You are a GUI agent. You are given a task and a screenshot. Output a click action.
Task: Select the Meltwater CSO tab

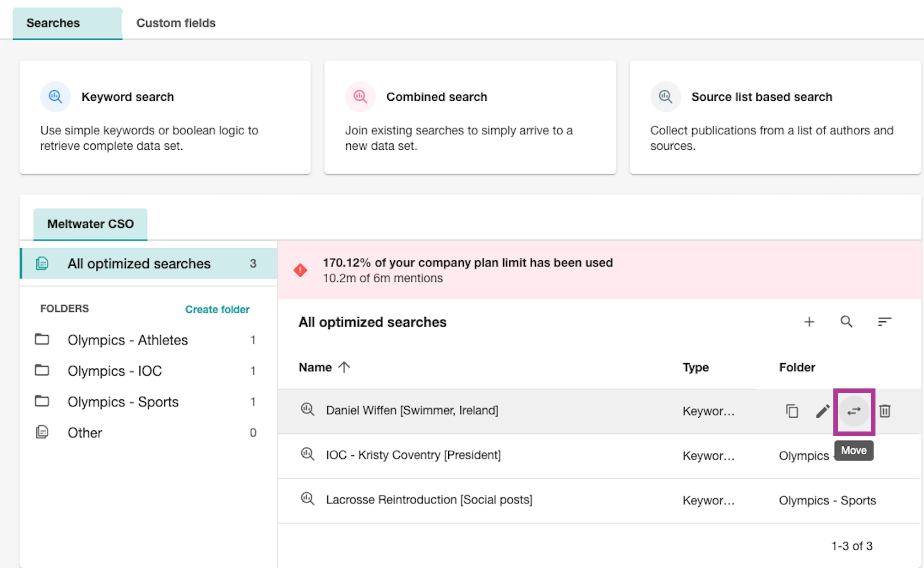(90, 224)
